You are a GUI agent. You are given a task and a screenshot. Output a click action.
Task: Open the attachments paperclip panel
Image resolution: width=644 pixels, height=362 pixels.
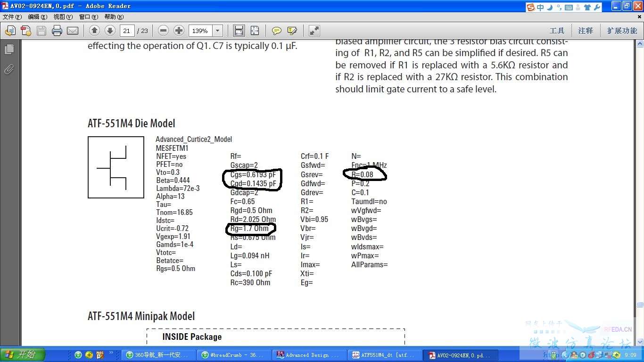tap(8, 70)
